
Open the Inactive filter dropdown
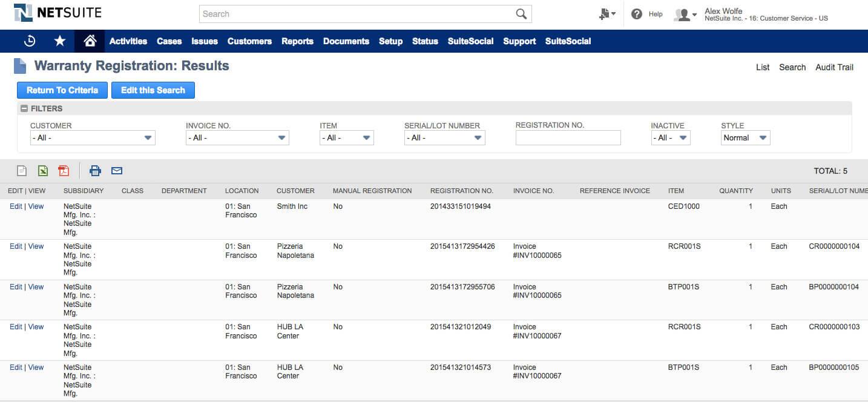click(x=671, y=138)
